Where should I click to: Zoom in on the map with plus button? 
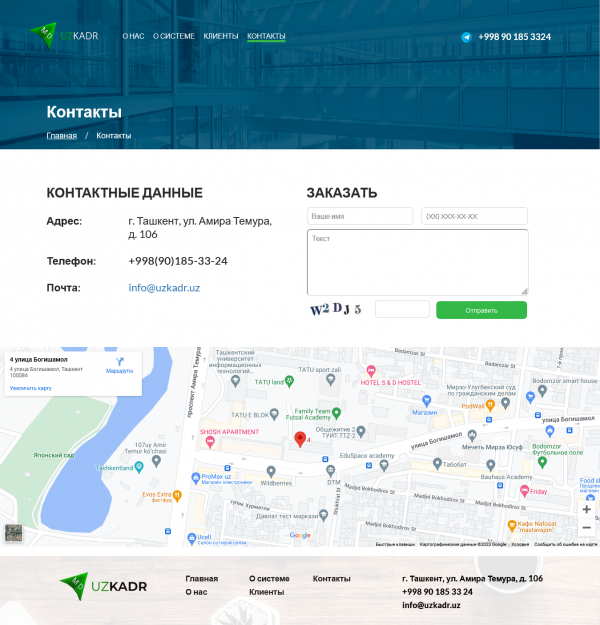[586, 509]
